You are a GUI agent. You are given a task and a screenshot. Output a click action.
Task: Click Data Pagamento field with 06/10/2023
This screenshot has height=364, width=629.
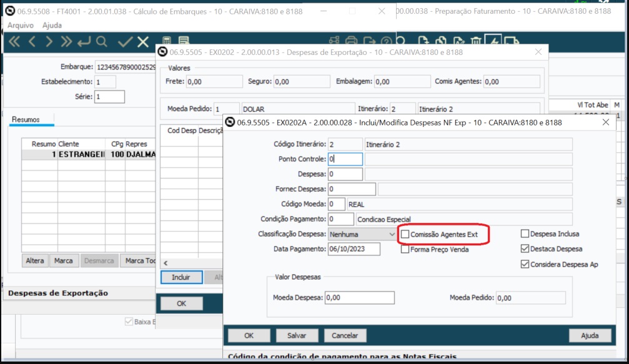(x=354, y=249)
